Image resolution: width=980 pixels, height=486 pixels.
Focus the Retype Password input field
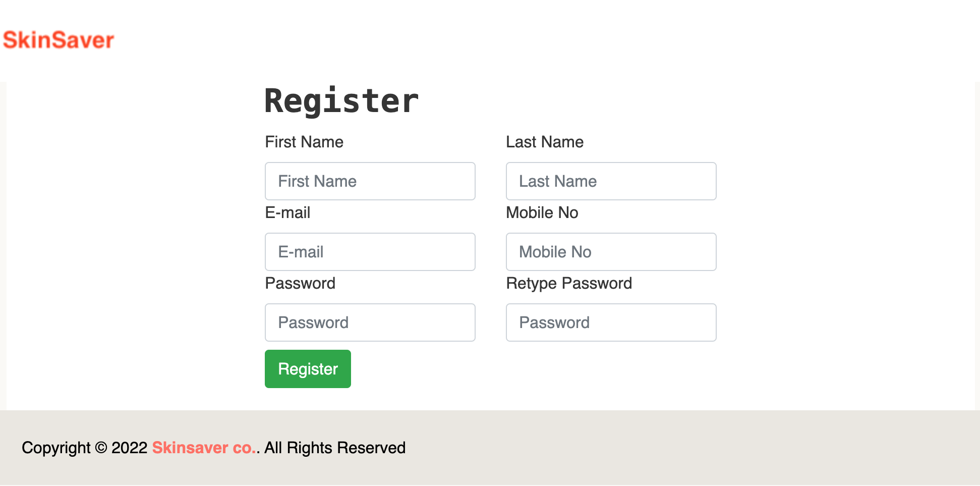pos(611,322)
